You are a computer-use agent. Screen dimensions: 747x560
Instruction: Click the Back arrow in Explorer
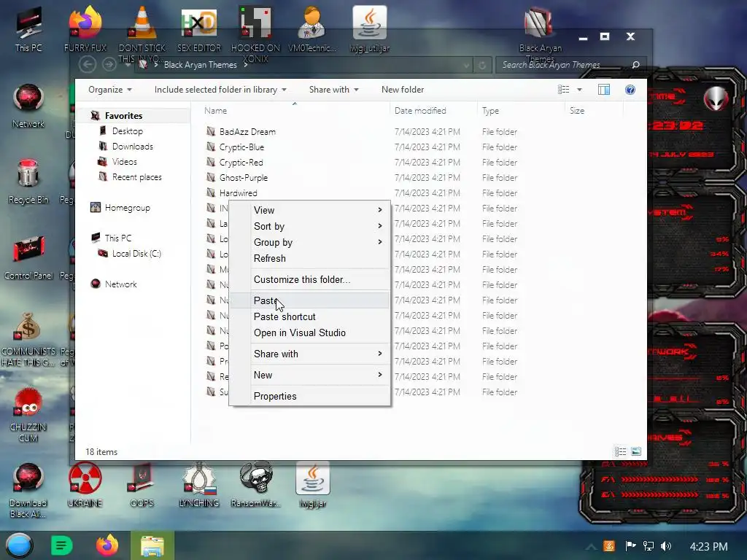coord(88,64)
